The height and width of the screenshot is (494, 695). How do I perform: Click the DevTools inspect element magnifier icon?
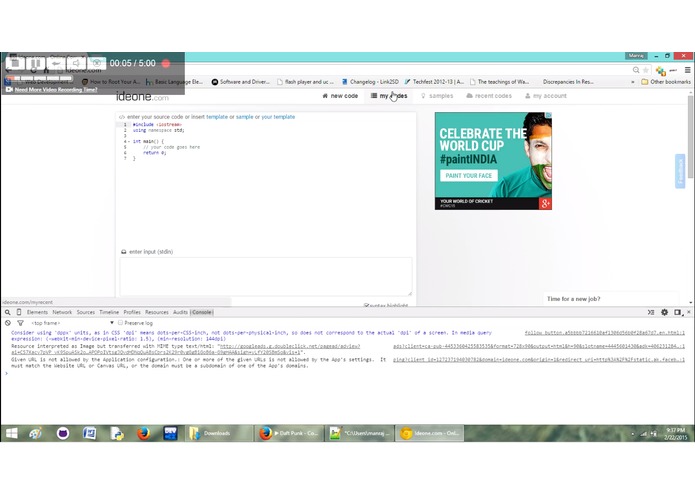pyautogui.click(x=8, y=312)
